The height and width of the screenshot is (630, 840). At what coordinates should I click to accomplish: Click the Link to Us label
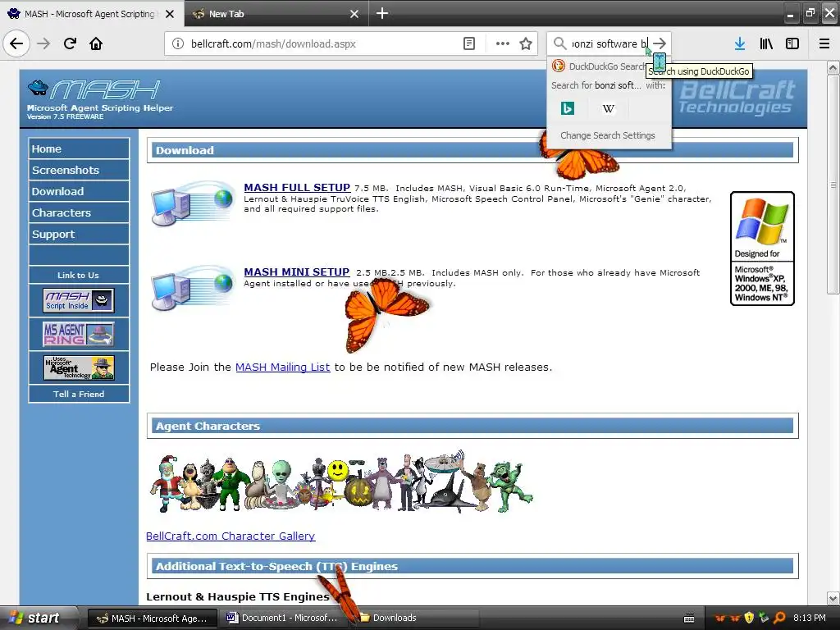tap(79, 275)
